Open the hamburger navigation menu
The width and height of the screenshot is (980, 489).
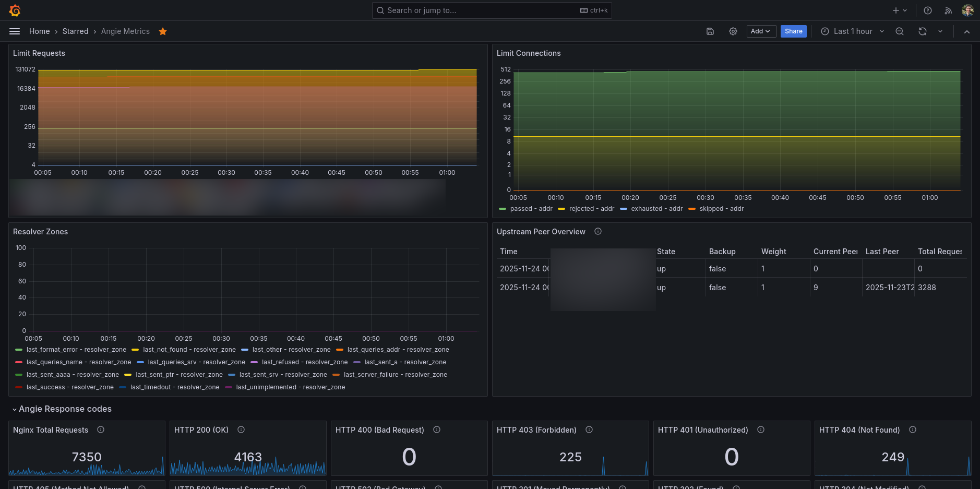click(x=15, y=31)
